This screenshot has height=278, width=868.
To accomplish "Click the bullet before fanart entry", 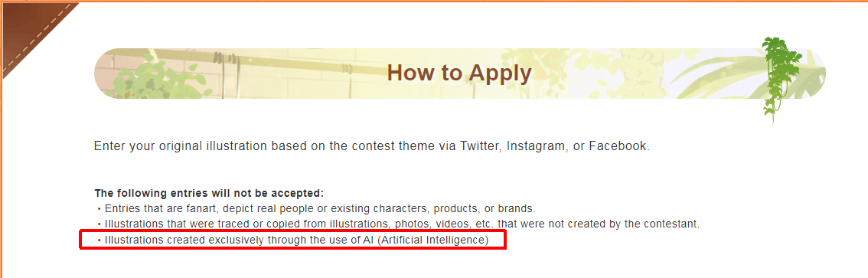I will (x=99, y=209).
